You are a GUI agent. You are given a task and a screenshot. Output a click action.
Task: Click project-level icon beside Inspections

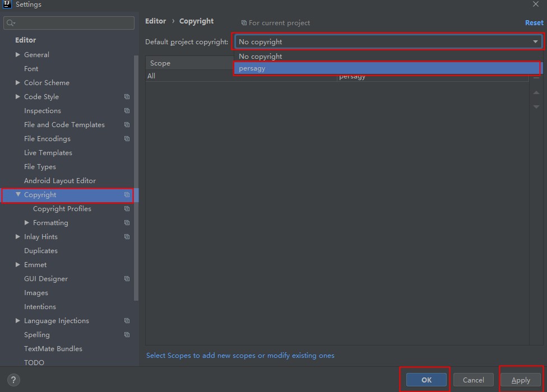[127, 111]
